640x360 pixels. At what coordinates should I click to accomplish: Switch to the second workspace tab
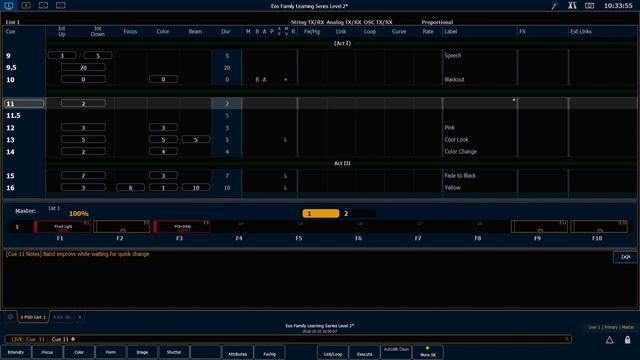[x=62, y=317]
